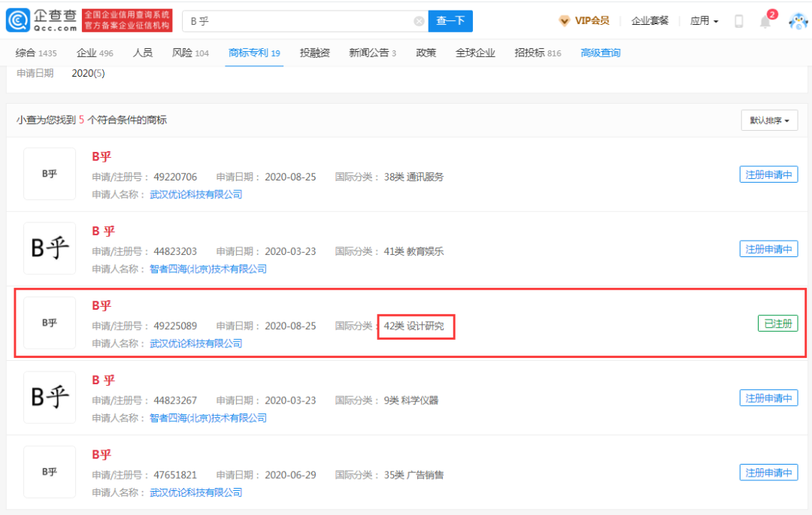Switch to the 人员 tab
The height and width of the screenshot is (515, 812).
point(142,53)
